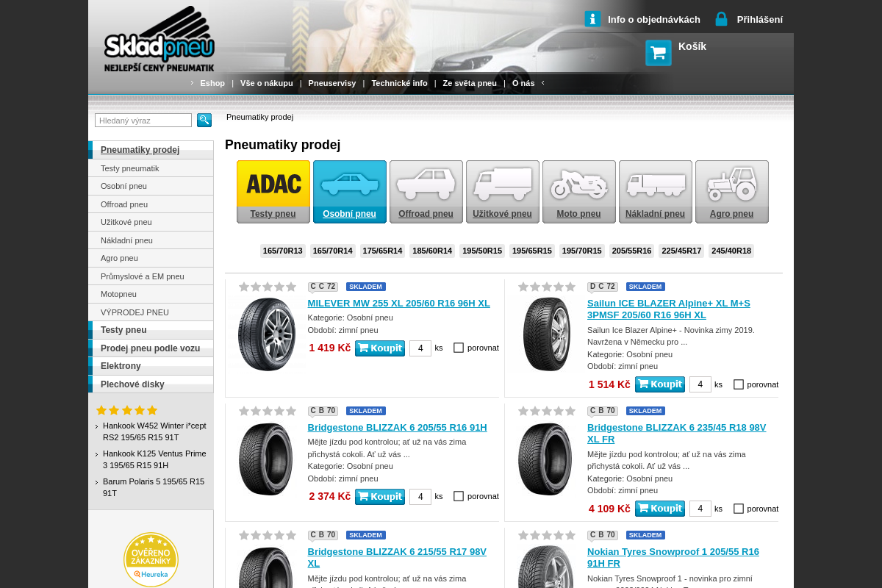This screenshot has height=588, width=882.
Task: Check porovnat for Sailun ICE BLAZER tire
Action: 739,384
